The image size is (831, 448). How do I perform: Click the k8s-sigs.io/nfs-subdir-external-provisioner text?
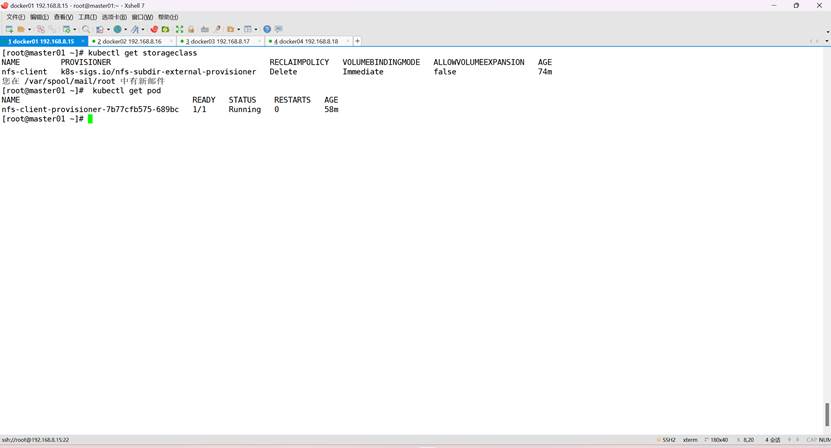(x=158, y=72)
